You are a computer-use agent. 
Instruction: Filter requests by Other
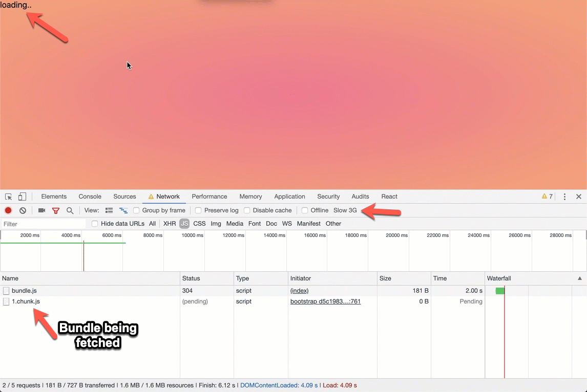click(333, 224)
